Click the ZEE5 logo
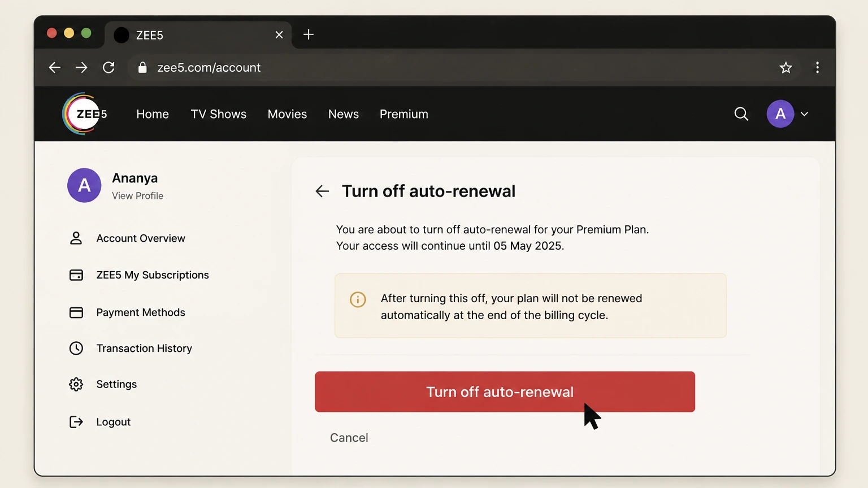Viewport: 868px width, 488px height. (x=84, y=114)
